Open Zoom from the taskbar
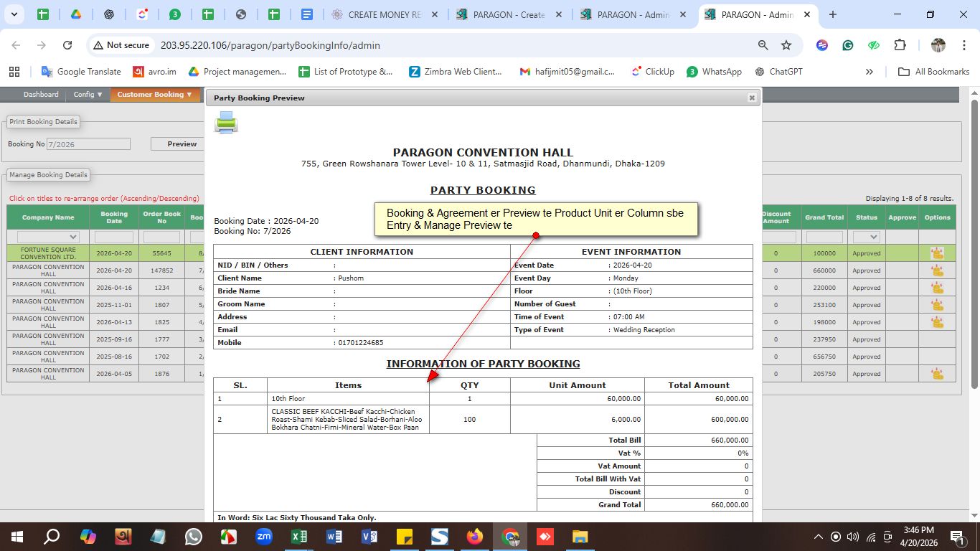980x551 pixels. coord(264,537)
